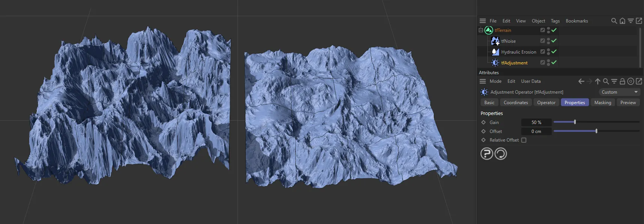Click the tfNoise operator icon

click(x=495, y=41)
